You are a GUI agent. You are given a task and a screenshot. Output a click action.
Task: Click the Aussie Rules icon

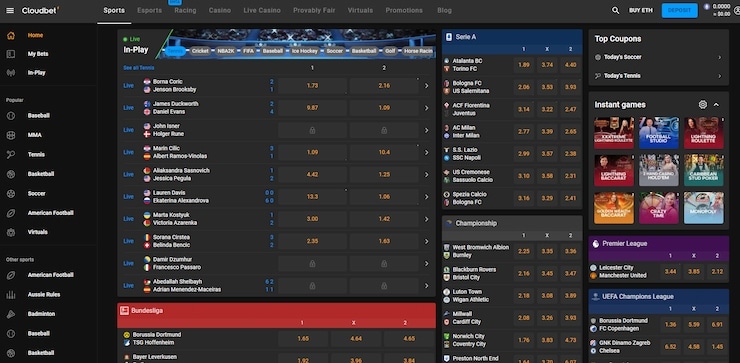[11, 295]
